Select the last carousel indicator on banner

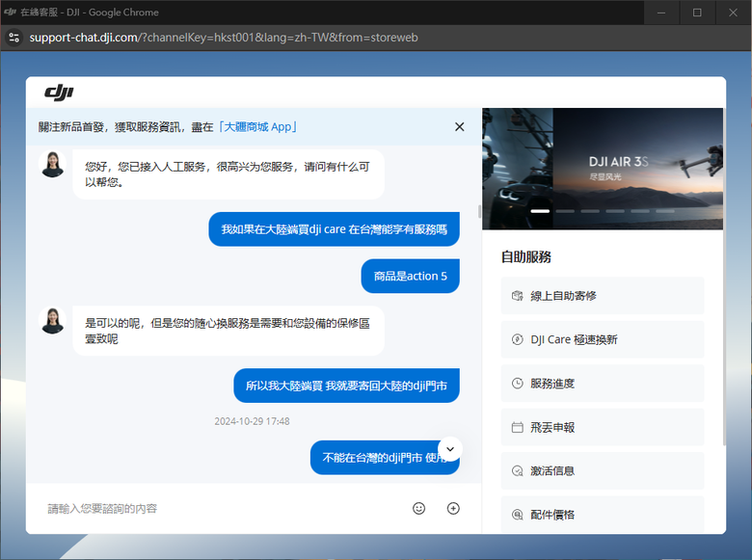click(665, 211)
